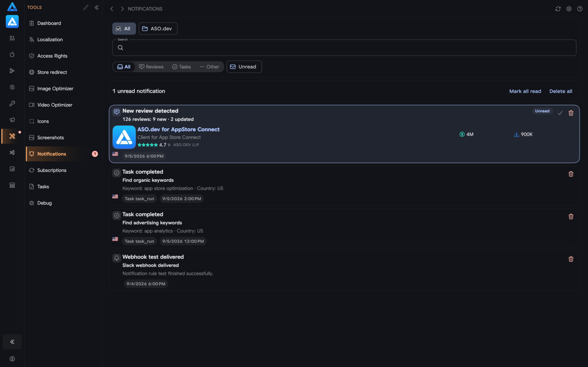This screenshot has height=367, width=588.
Task: Click the storefront icon in the left rail
Action: [12, 185]
